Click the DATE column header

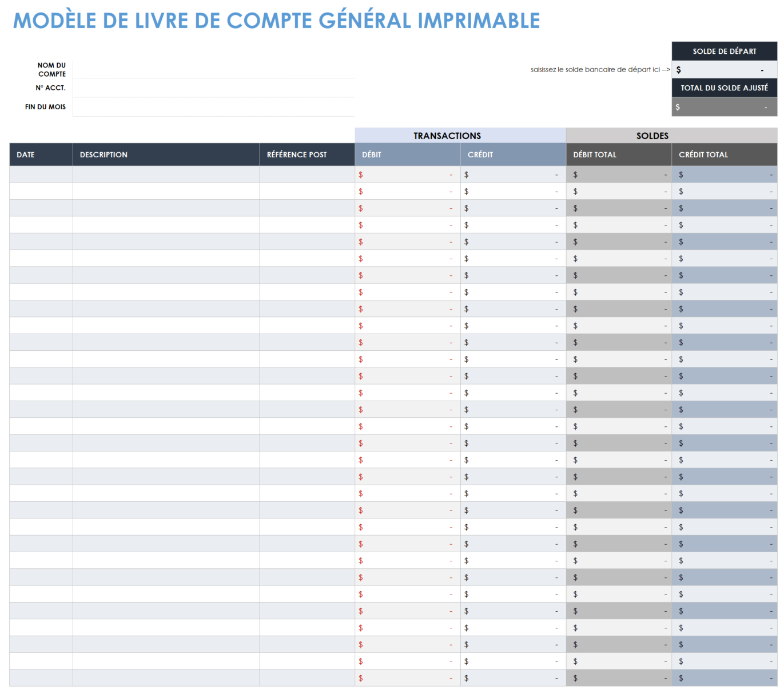point(41,155)
